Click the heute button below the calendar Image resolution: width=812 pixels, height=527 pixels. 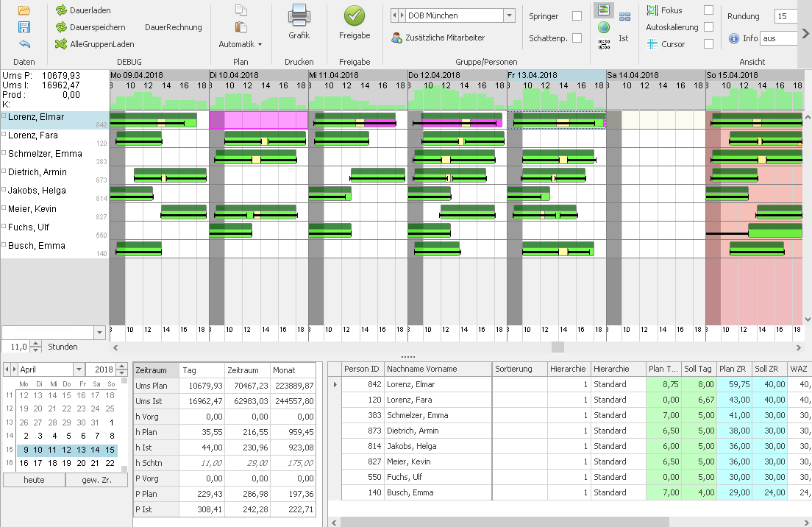coord(34,480)
